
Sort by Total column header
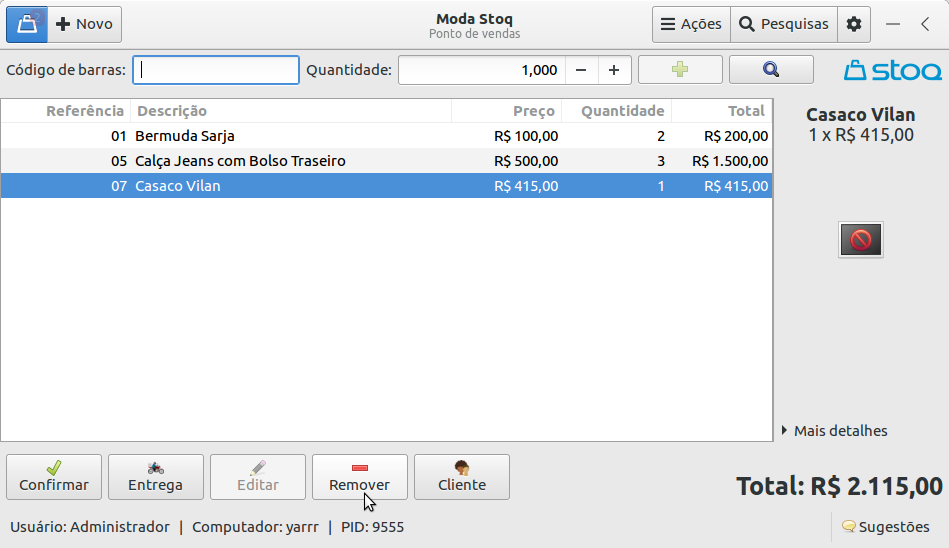click(x=721, y=111)
